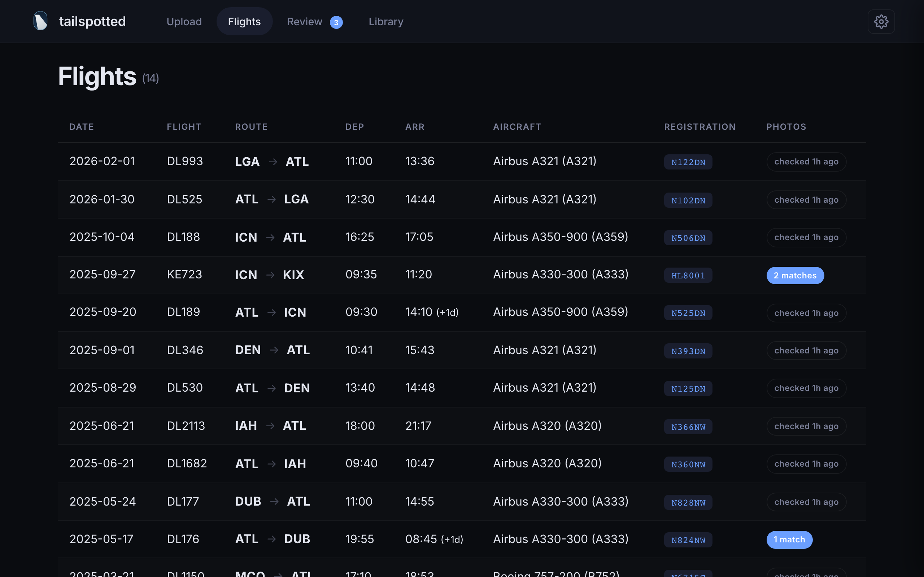Image resolution: width=924 pixels, height=577 pixels.
Task: Switch to the Upload tab
Action: [x=184, y=21]
